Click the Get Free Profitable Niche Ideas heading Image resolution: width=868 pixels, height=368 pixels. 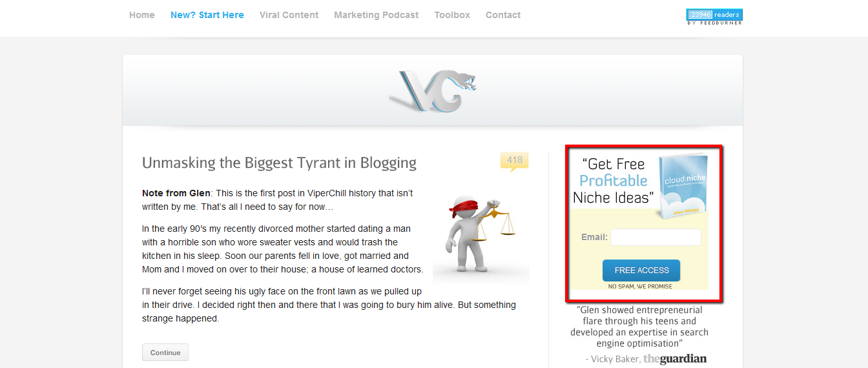click(614, 181)
